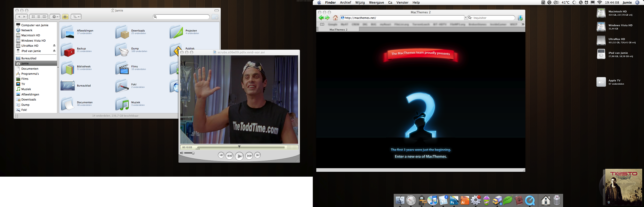This screenshot has width=644, height=207.
Task: Expand bookmarks bar overflow chevron
Action: tap(523, 24)
